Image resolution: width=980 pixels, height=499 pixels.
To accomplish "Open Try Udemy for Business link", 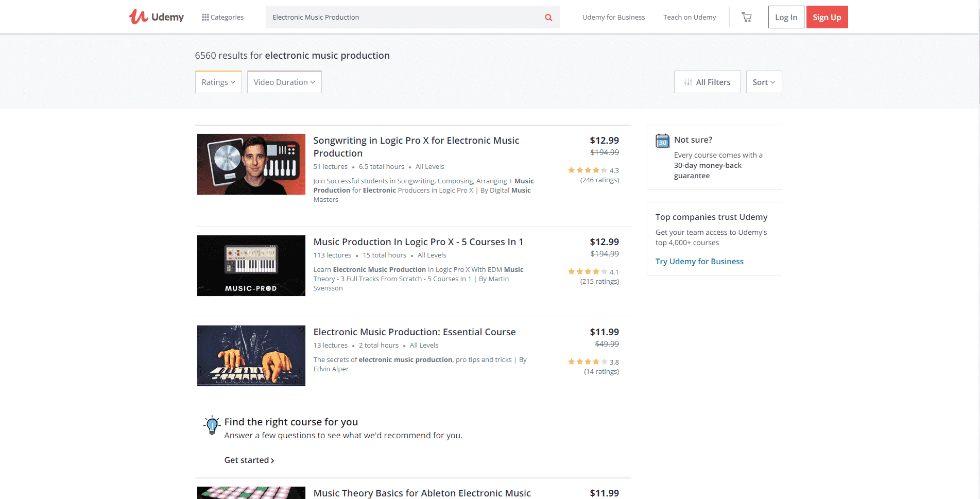I will [x=699, y=262].
